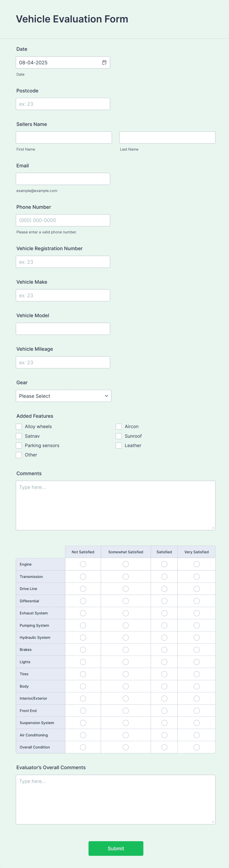Mark Engine as Very Satisfied

(196, 564)
